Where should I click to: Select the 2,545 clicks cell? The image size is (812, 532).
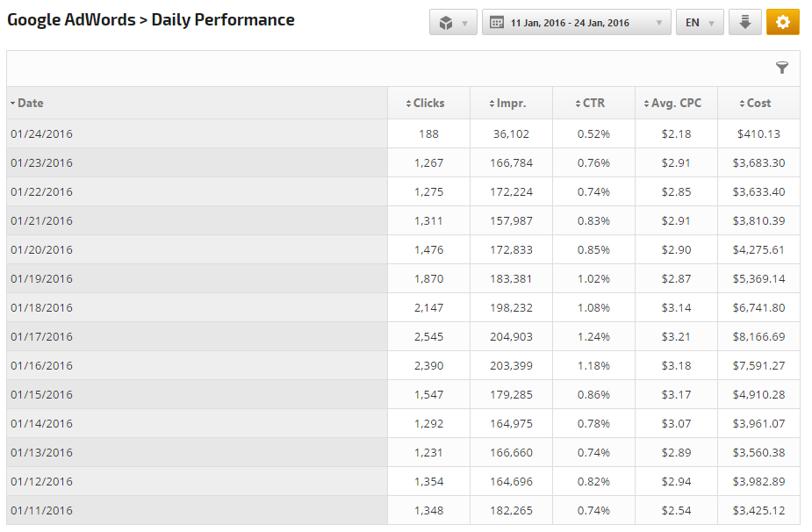428,336
